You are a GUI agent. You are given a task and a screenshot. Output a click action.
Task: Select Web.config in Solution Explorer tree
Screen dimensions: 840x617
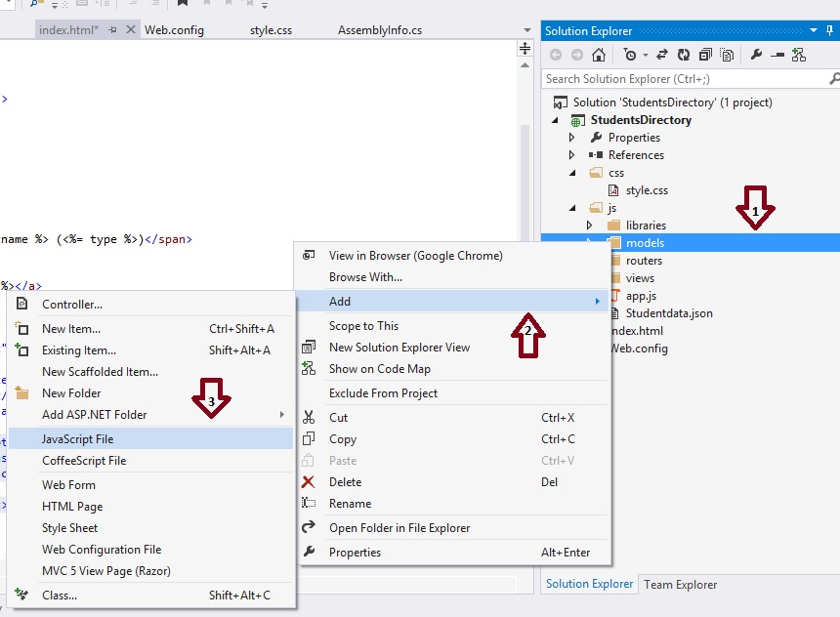640,349
